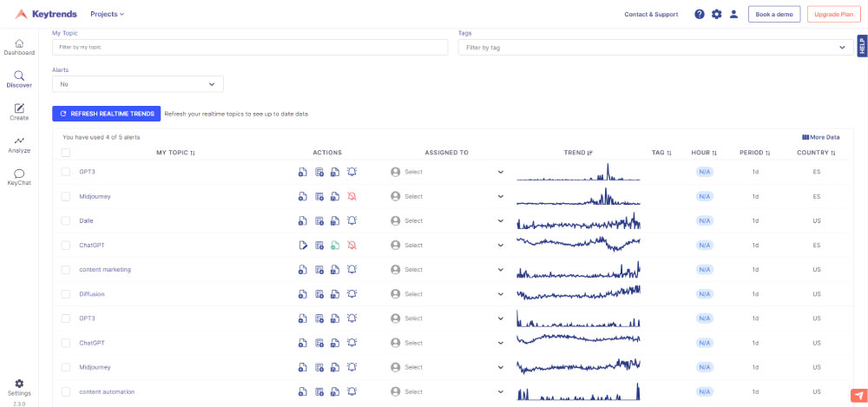
Task: Tick the checkbox for the GPT3 ES row
Action: click(x=66, y=172)
